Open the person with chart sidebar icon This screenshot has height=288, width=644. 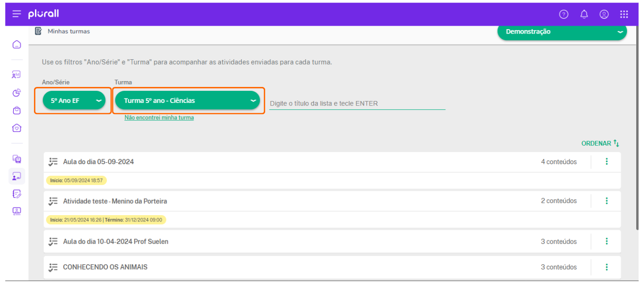[17, 75]
